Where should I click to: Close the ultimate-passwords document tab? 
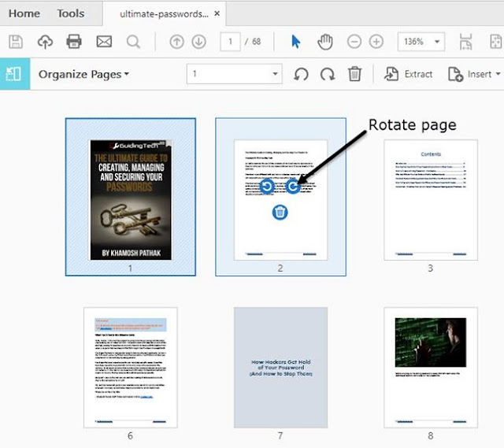coord(217,14)
